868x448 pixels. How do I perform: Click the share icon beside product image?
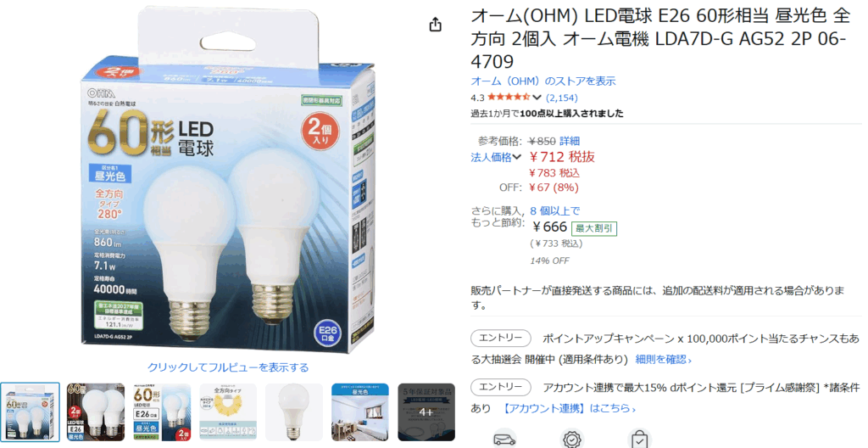pyautogui.click(x=436, y=25)
